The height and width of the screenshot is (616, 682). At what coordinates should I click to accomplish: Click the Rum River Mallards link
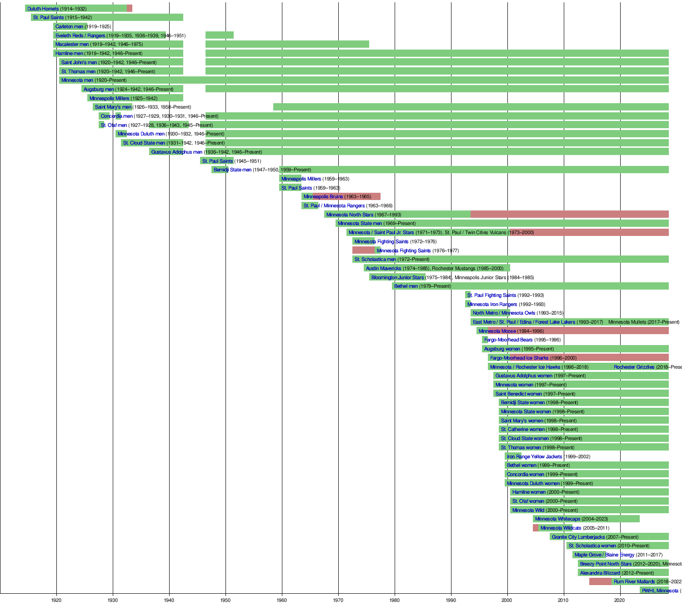[634, 581]
